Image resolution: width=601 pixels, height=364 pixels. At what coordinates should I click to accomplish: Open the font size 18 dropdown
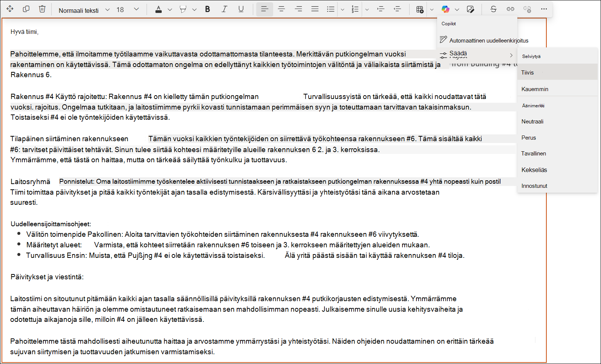[x=128, y=10]
